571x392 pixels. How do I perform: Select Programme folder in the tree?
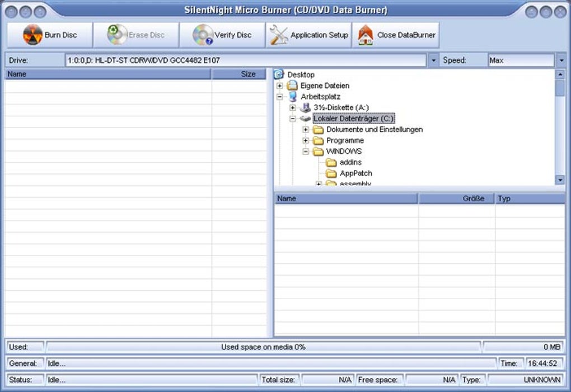point(345,140)
